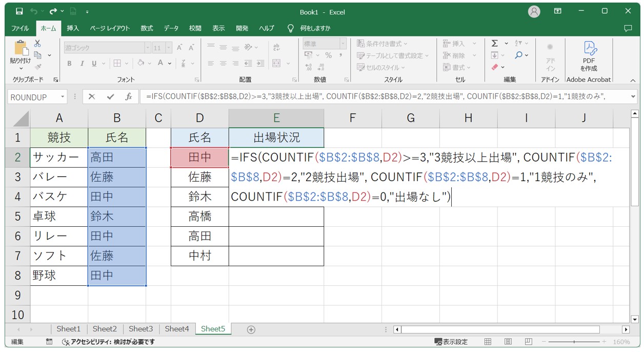Toggle bold formatting with the B button
The image size is (644, 352).
pyautogui.click(x=69, y=63)
